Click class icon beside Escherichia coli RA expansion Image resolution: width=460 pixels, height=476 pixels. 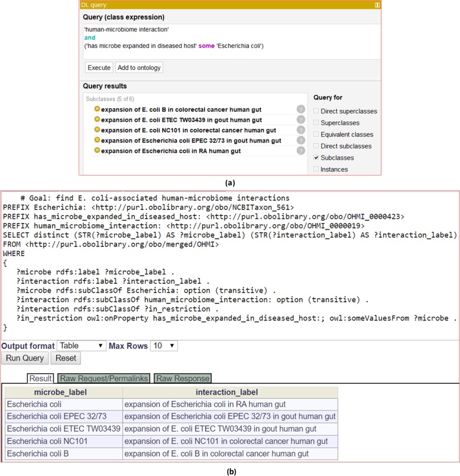coord(97,151)
